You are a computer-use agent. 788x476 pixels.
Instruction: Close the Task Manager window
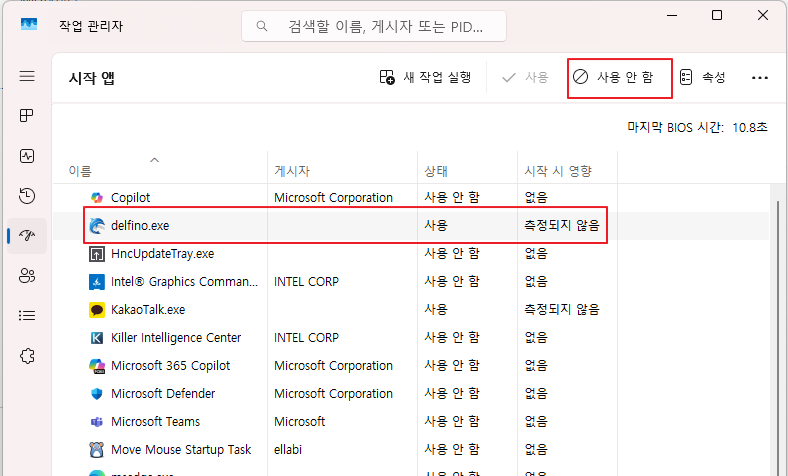pos(762,16)
